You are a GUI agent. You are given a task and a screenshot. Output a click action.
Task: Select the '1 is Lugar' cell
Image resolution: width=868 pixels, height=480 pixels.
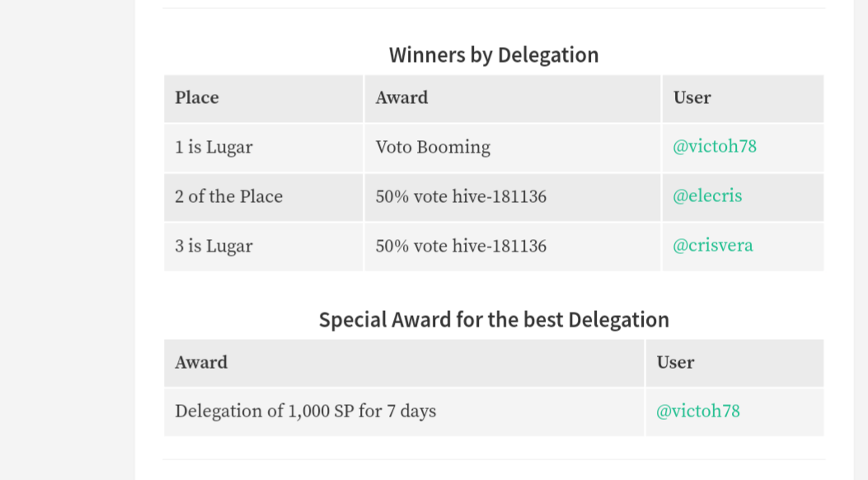click(x=264, y=148)
